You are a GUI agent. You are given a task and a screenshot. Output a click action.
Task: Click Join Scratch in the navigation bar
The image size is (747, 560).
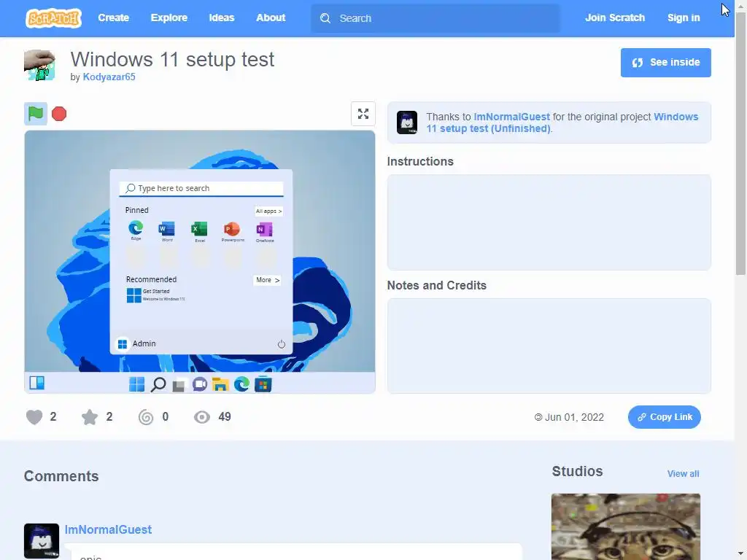(614, 18)
